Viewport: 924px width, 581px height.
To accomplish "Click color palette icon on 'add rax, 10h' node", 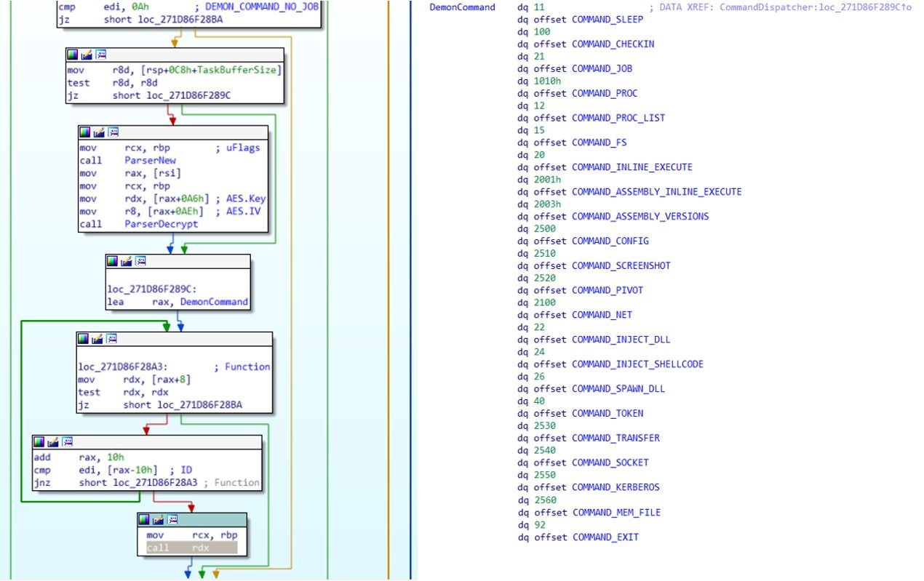I will (x=39, y=441).
